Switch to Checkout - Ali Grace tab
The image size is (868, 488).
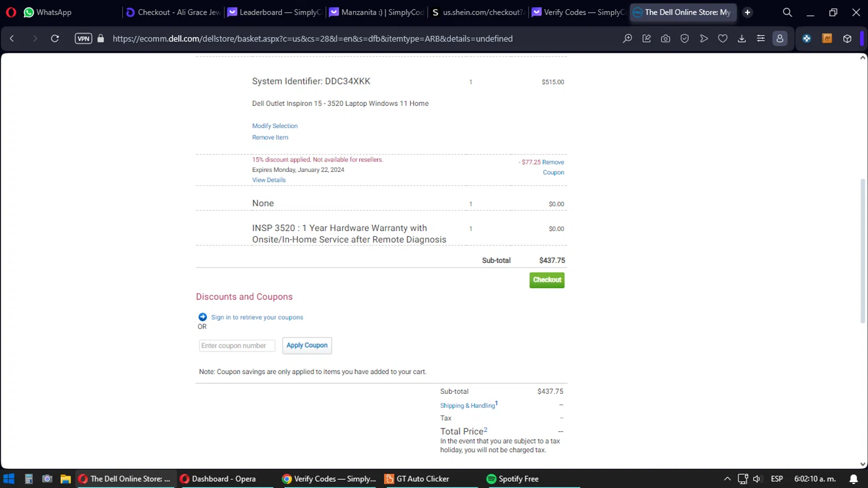[x=173, y=12]
